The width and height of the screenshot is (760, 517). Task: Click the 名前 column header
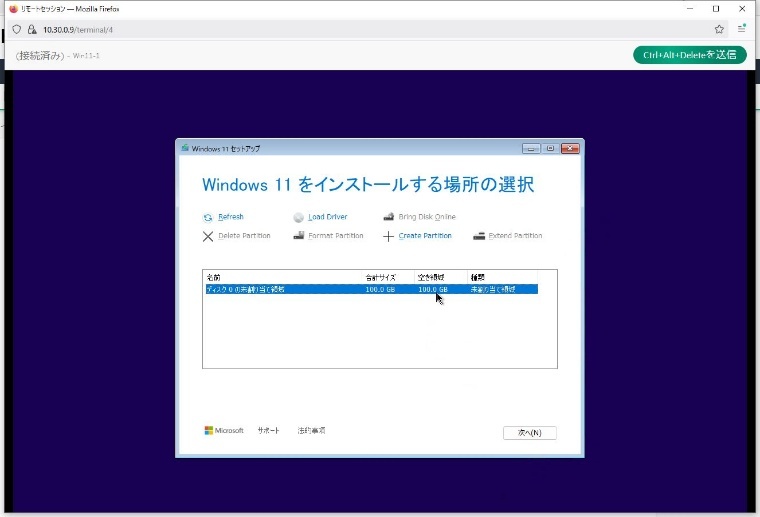pos(213,276)
